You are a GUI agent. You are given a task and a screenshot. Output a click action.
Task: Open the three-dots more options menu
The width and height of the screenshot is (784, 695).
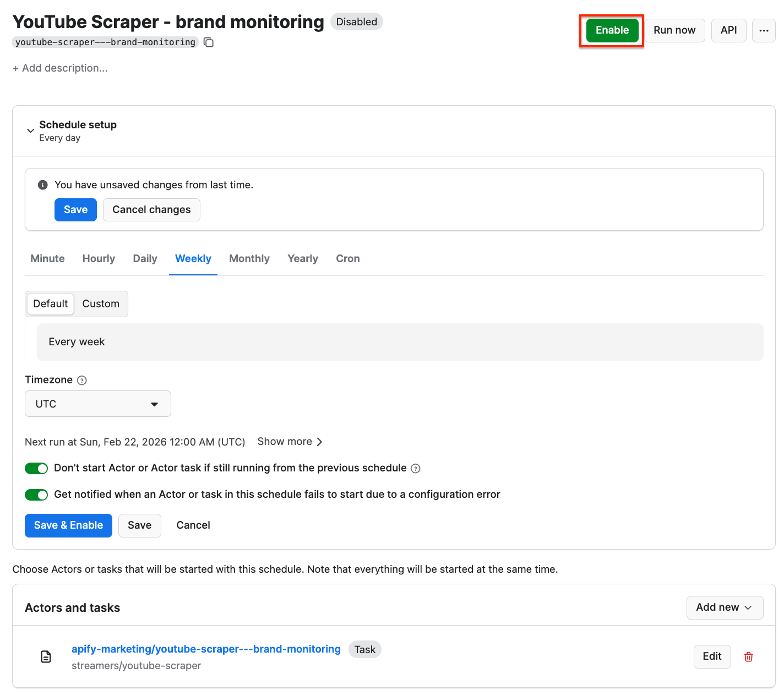(764, 30)
